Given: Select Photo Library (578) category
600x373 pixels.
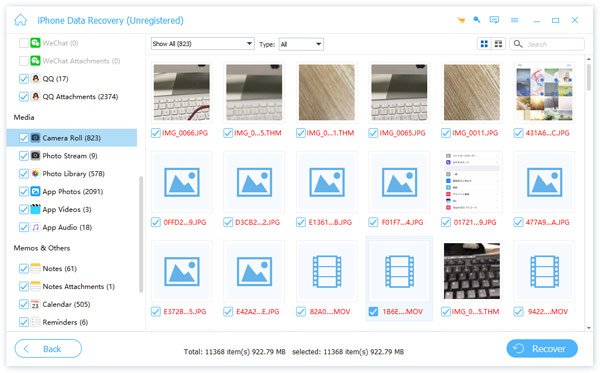Looking at the screenshot, I should coord(73,174).
